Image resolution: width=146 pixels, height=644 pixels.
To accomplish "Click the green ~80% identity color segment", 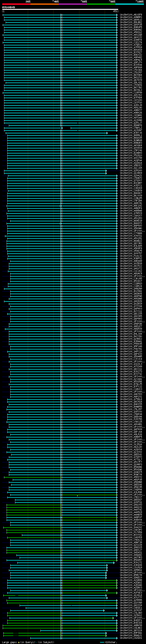I will pyautogui.click(x=101, y=4).
